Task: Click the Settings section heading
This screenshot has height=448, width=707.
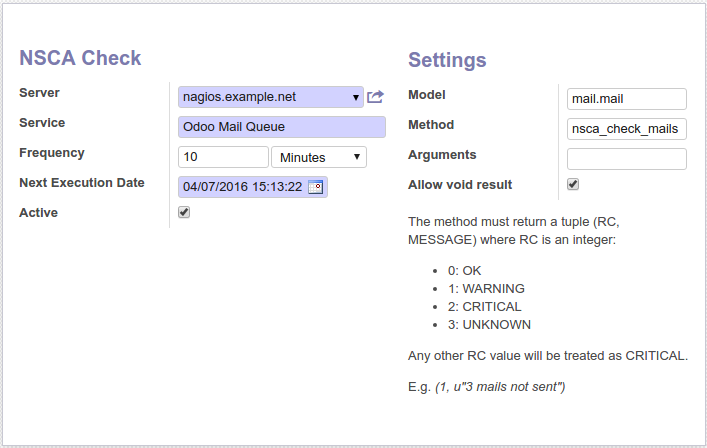Action: [x=447, y=60]
